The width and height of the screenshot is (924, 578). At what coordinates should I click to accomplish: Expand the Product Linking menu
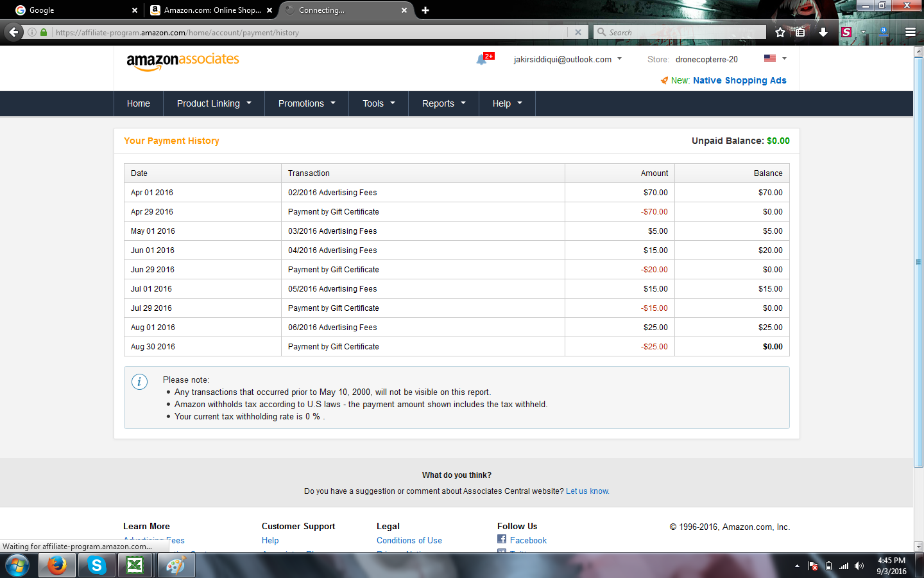pyautogui.click(x=214, y=103)
